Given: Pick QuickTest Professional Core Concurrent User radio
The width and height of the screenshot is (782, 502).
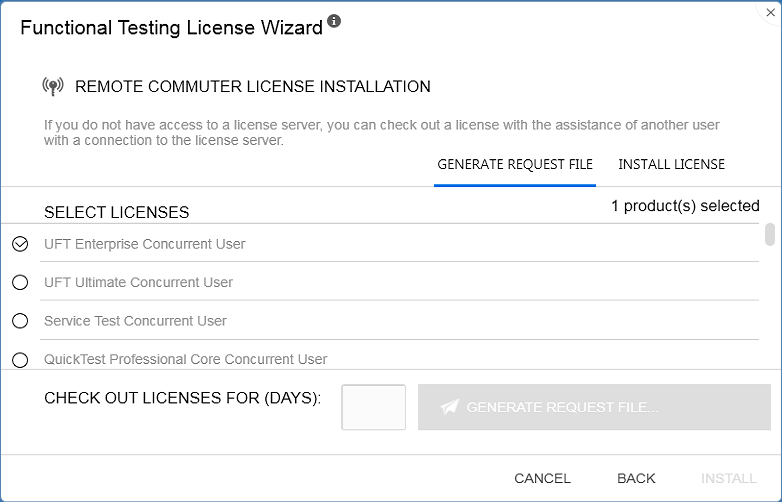Looking at the screenshot, I should click(x=20, y=359).
